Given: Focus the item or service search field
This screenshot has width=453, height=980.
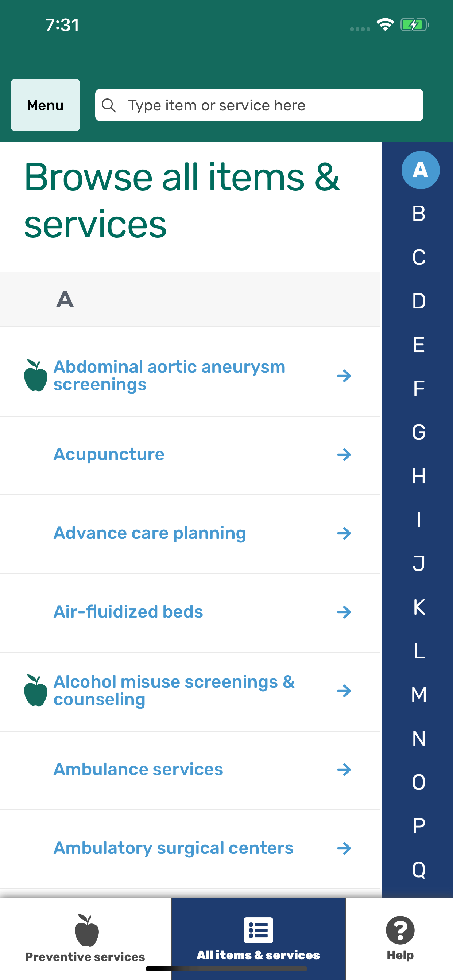Looking at the screenshot, I should coord(267,105).
